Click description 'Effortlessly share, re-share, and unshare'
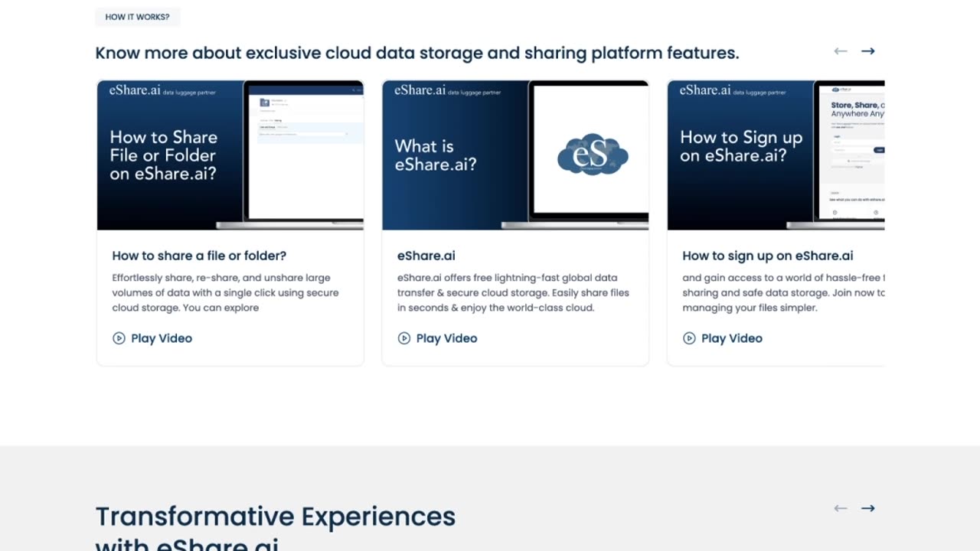This screenshot has height=551, width=980. coord(225,292)
